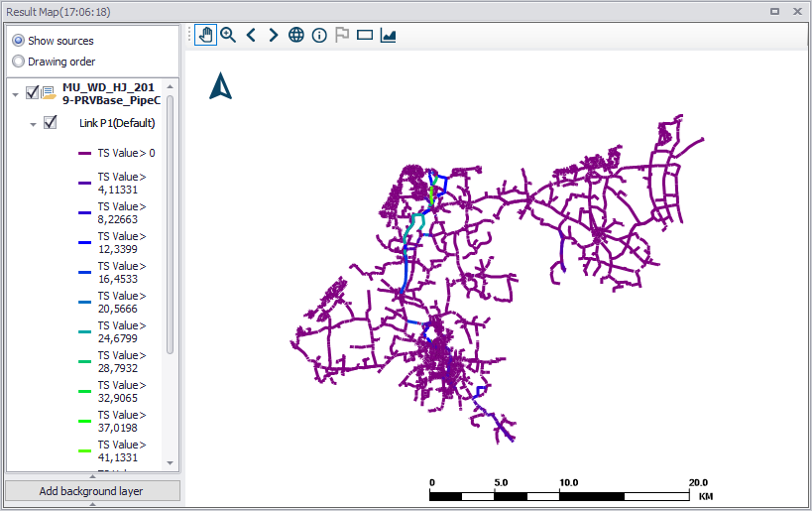Go to next map extent
This screenshot has width=812, height=511.
point(274,36)
